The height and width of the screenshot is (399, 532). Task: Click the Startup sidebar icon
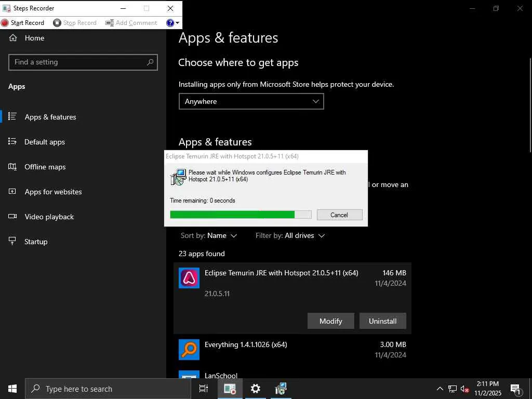click(x=12, y=241)
